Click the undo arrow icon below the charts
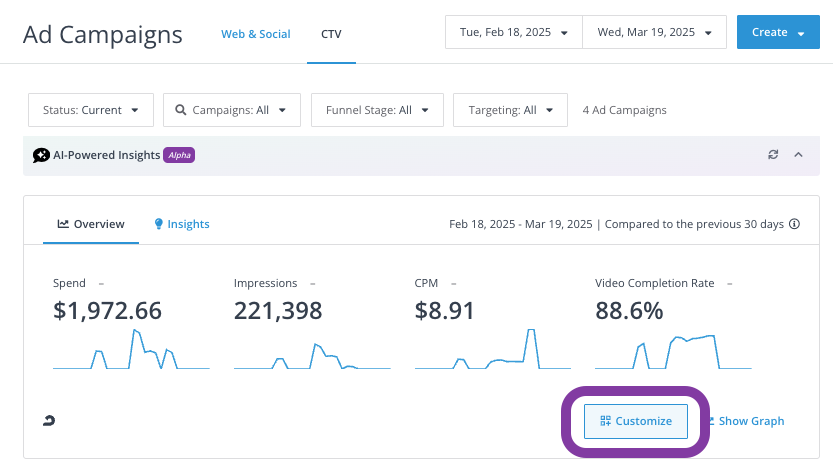The image size is (833, 471). tap(49, 421)
